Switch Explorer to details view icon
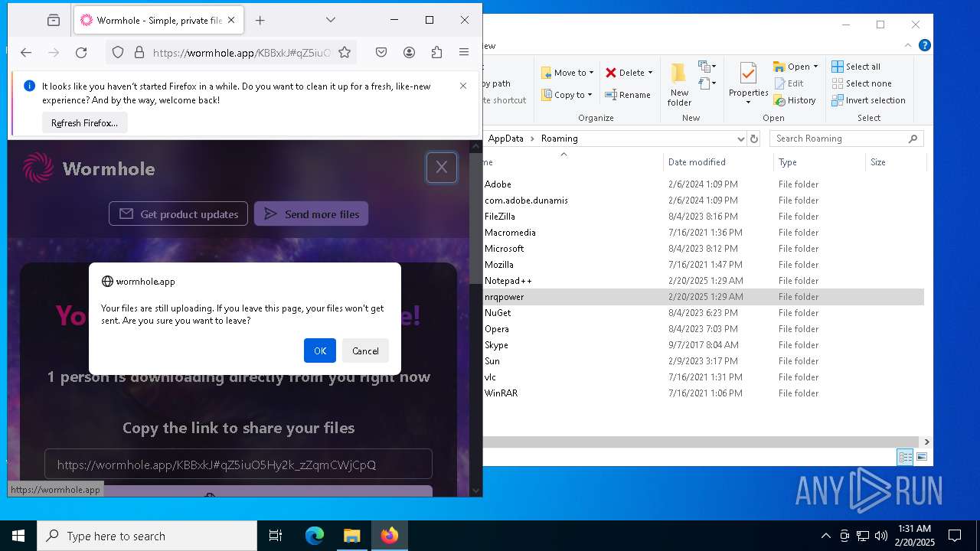Screen dimensions: 980x551 [906, 457]
